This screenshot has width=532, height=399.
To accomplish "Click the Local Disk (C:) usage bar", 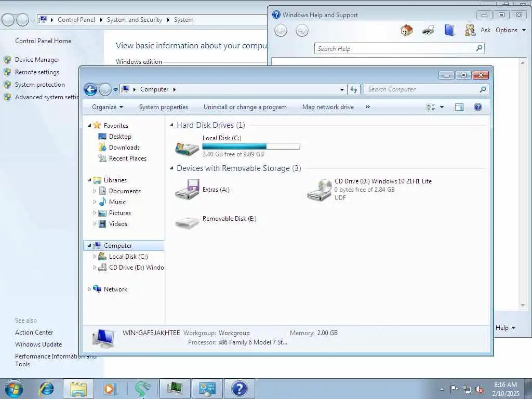I will tap(251, 146).
